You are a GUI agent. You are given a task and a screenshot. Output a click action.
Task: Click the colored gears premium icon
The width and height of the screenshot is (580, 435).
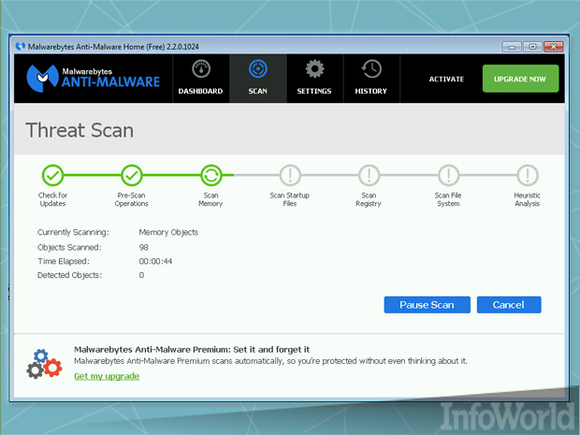[44, 364]
